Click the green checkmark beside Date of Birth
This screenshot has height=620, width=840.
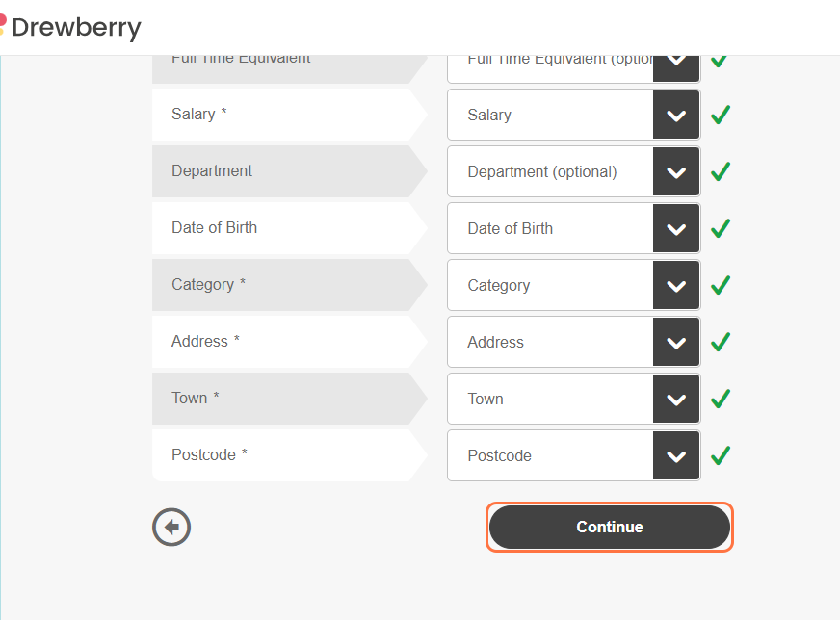click(x=720, y=228)
